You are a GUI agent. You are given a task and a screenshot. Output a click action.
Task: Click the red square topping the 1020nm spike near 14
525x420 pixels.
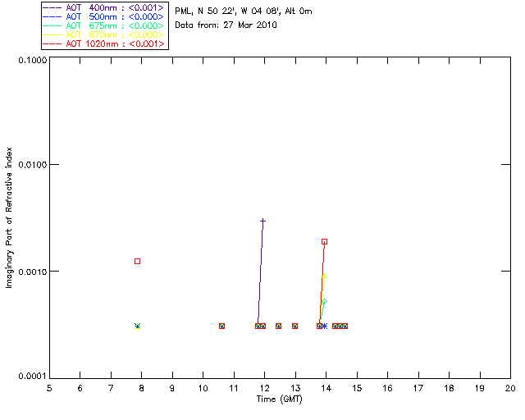pyautogui.click(x=324, y=241)
